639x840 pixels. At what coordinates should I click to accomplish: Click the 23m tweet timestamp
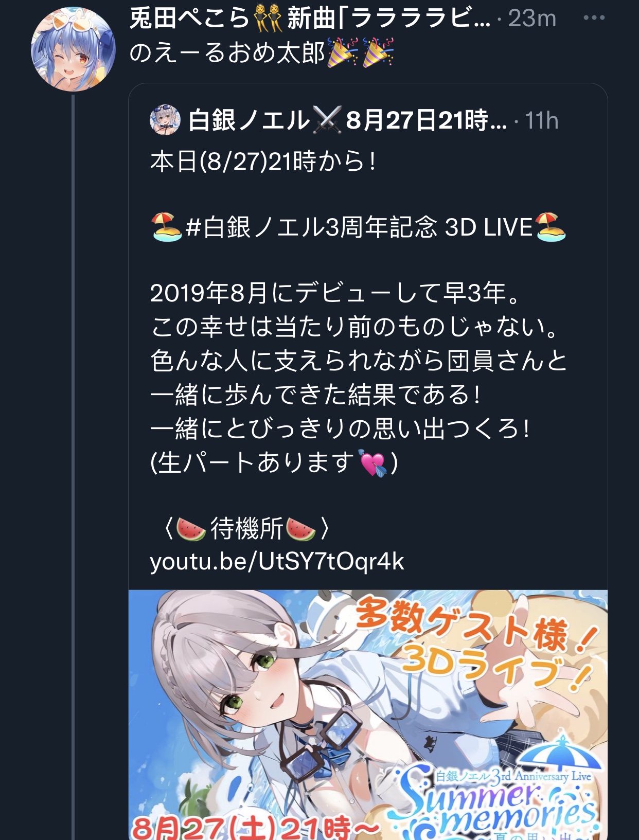[x=532, y=19]
